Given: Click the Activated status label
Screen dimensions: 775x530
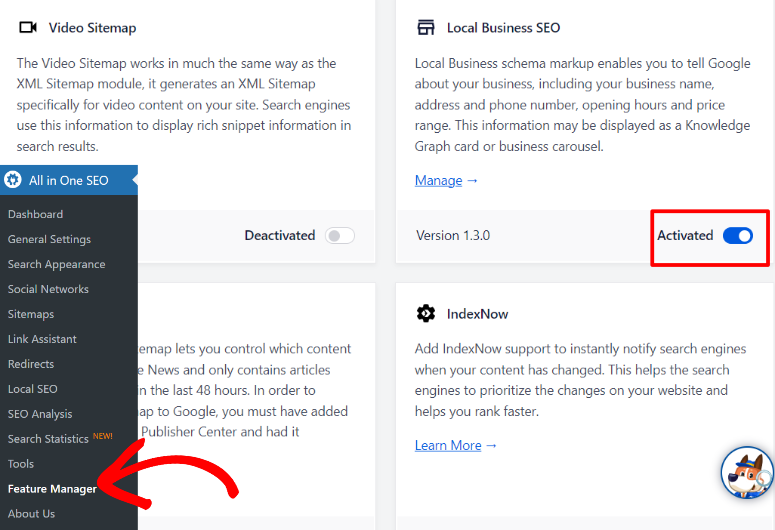Looking at the screenshot, I should [685, 235].
